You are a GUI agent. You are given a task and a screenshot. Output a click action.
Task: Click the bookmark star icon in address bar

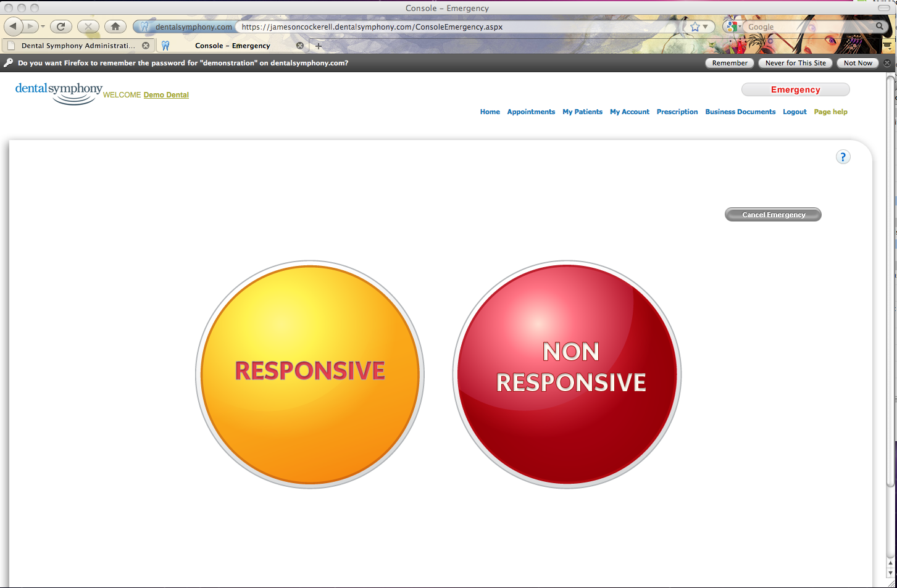click(695, 27)
